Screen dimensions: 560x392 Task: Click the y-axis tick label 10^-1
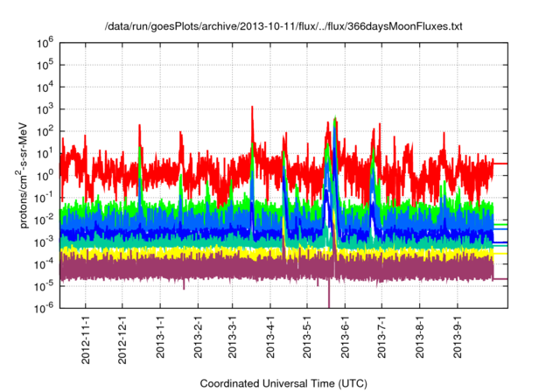tap(45, 198)
